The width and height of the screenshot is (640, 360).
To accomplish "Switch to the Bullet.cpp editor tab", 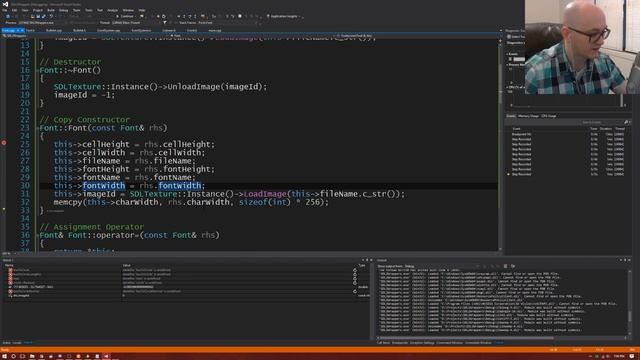I will pyautogui.click(x=54, y=31).
